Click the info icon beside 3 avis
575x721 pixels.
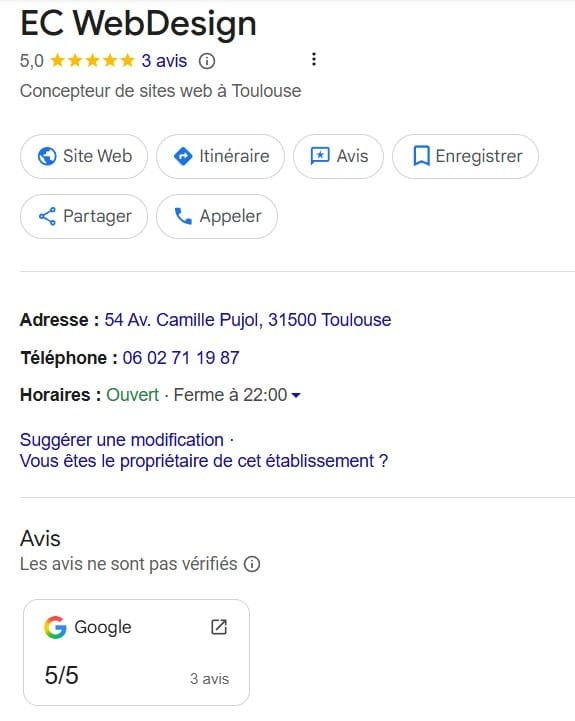[x=207, y=61]
